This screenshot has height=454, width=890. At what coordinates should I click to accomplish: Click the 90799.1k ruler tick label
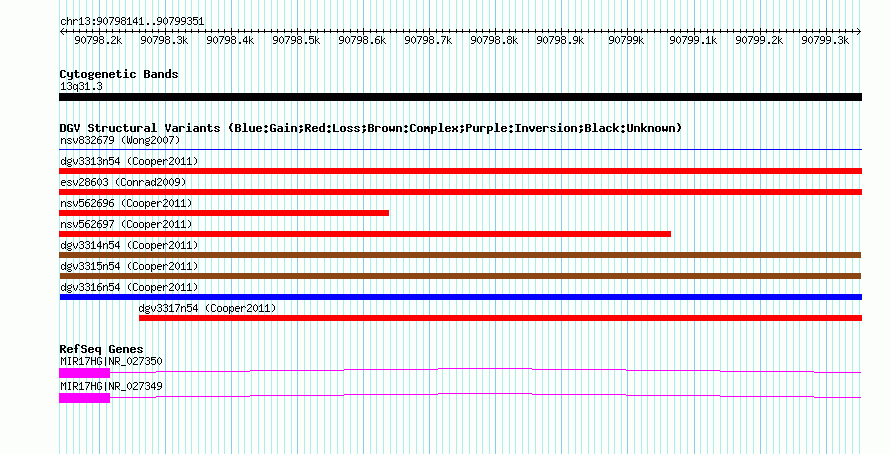(x=693, y=40)
